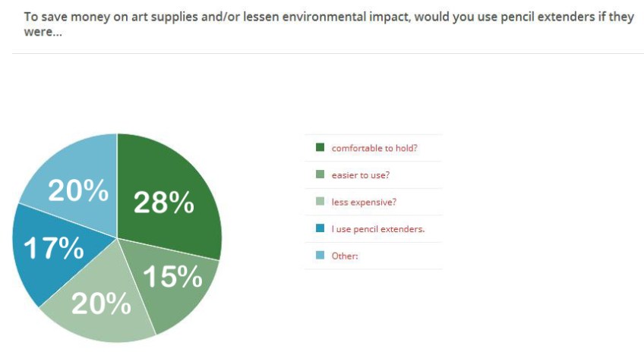The width and height of the screenshot is (644, 352).
Task: Click the '17%' text on the pie
Action: (x=53, y=248)
